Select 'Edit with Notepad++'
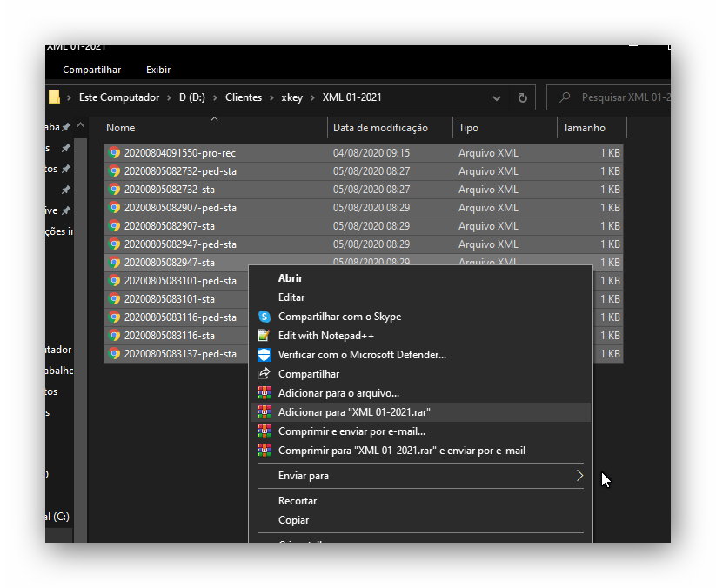716x588 pixels. click(326, 336)
